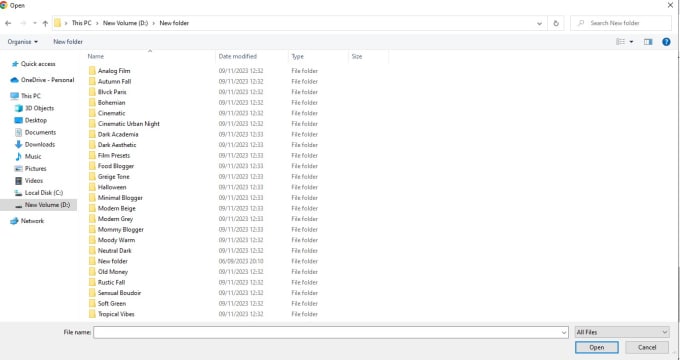Click the Tropical Vibes folder name
Viewport: 680px width, 360px height.
pos(116,314)
